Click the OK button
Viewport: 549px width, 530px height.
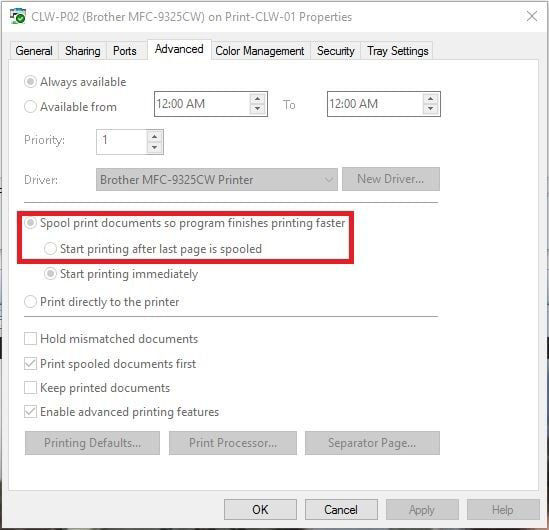260,509
